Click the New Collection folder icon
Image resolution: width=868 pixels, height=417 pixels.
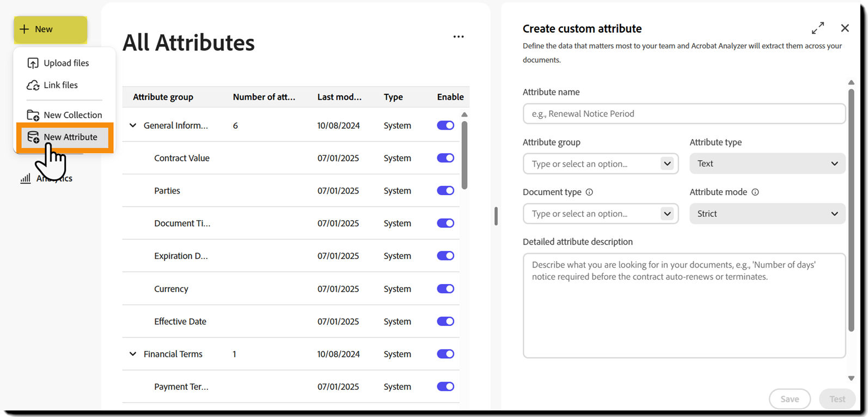[33, 116]
